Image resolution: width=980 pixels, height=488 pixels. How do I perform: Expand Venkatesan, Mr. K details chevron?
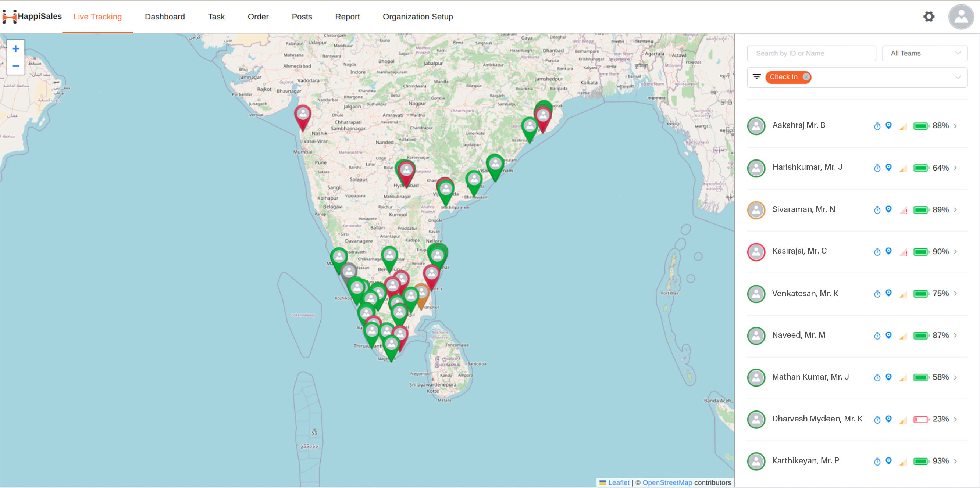955,294
